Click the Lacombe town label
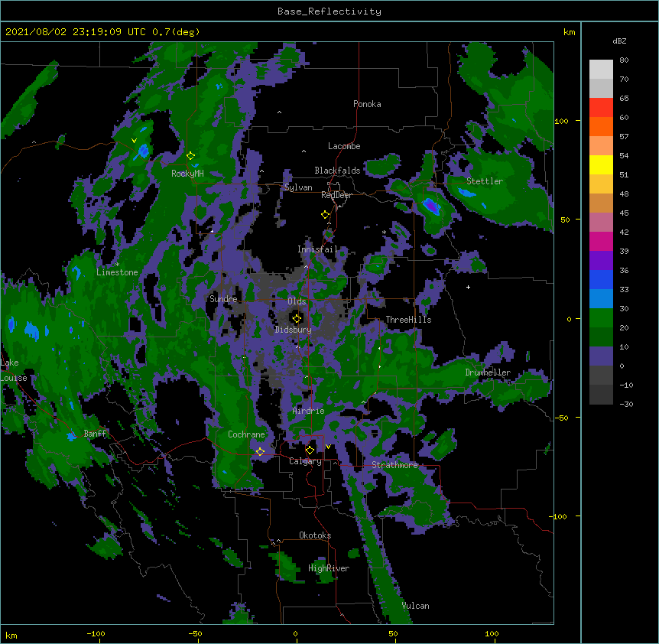Image resolution: width=659 pixels, height=644 pixels. pyautogui.click(x=344, y=146)
